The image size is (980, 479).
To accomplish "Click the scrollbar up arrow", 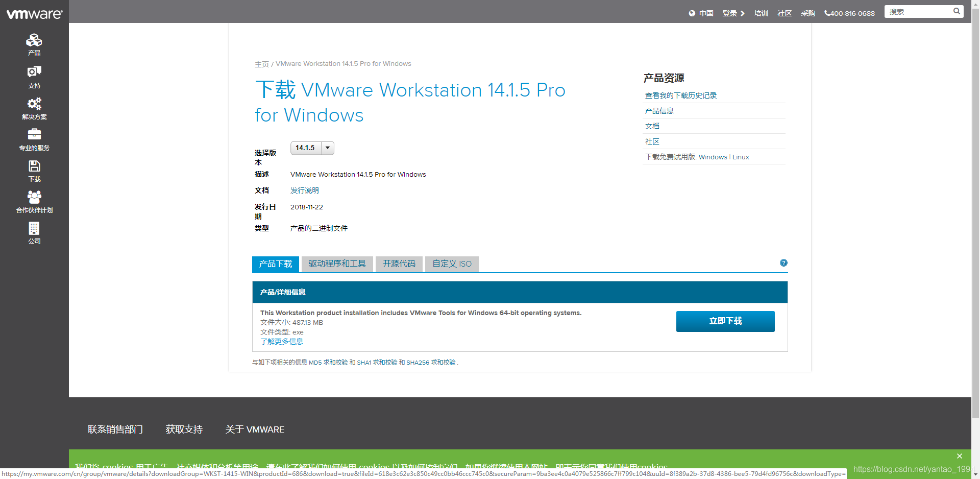I will tap(975, 4).
